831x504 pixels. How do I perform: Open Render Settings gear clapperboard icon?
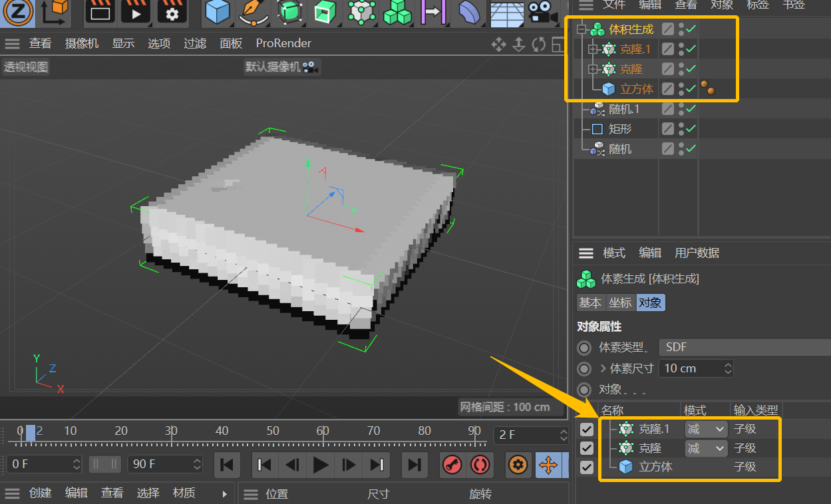[172, 11]
